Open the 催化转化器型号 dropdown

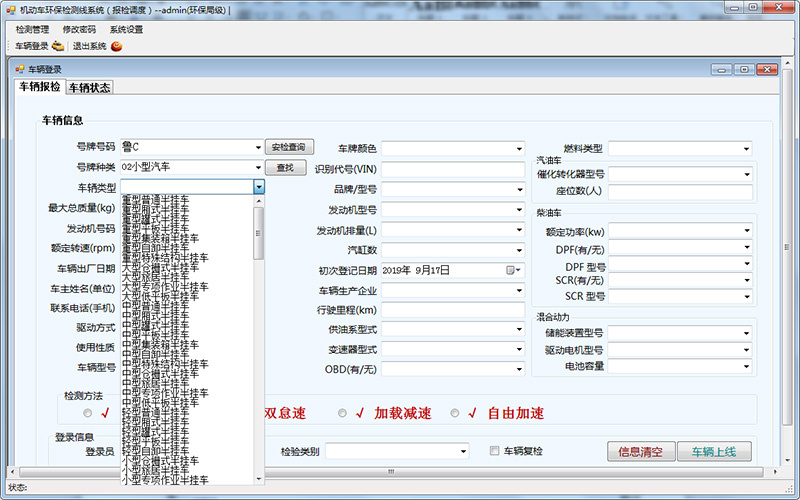pos(746,174)
